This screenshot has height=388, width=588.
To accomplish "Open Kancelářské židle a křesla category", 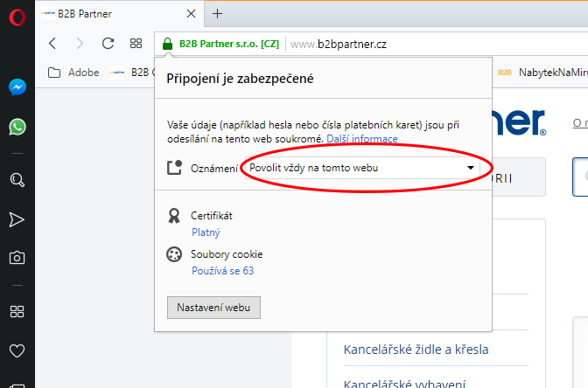I will coord(416,350).
